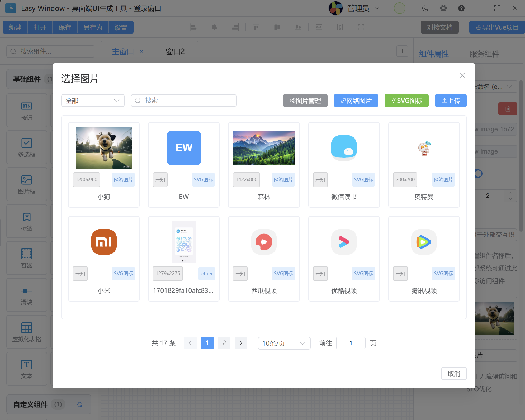Click the align bottom toolbar icon

click(x=298, y=27)
